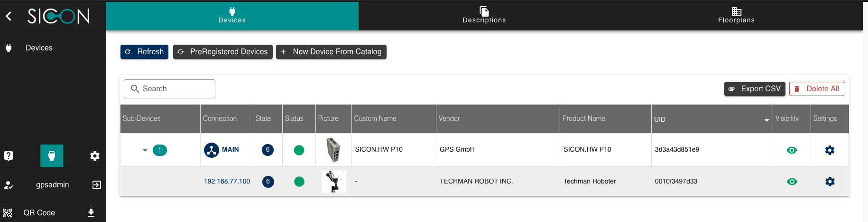Open settings gear for Techman Roboter
The width and height of the screenshot is (868, 222).
[830, 182]
